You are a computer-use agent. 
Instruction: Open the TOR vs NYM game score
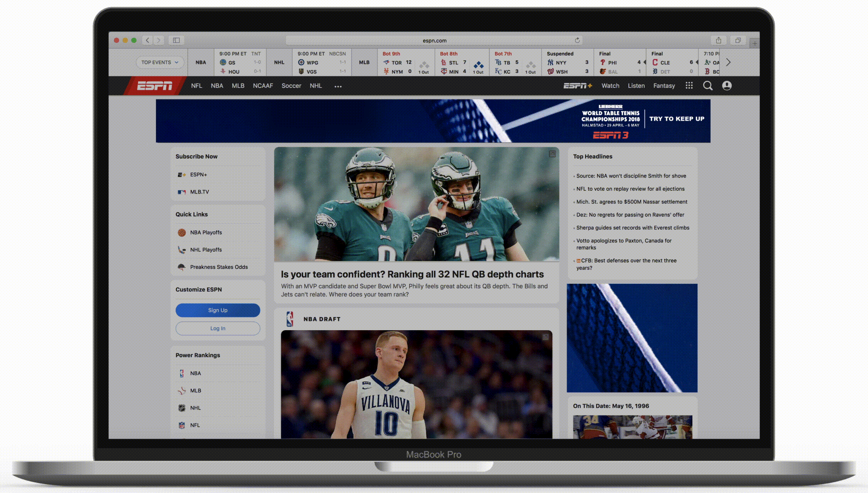click(405, 62)
